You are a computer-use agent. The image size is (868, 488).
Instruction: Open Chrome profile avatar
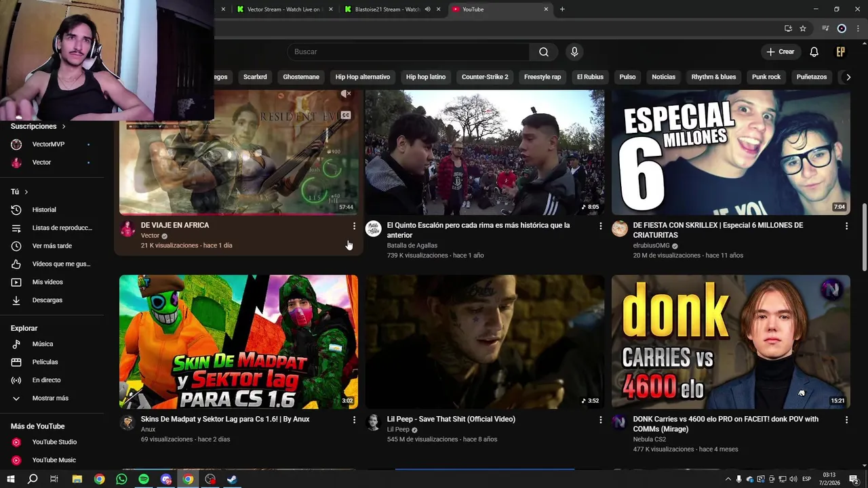coord(842,28)
